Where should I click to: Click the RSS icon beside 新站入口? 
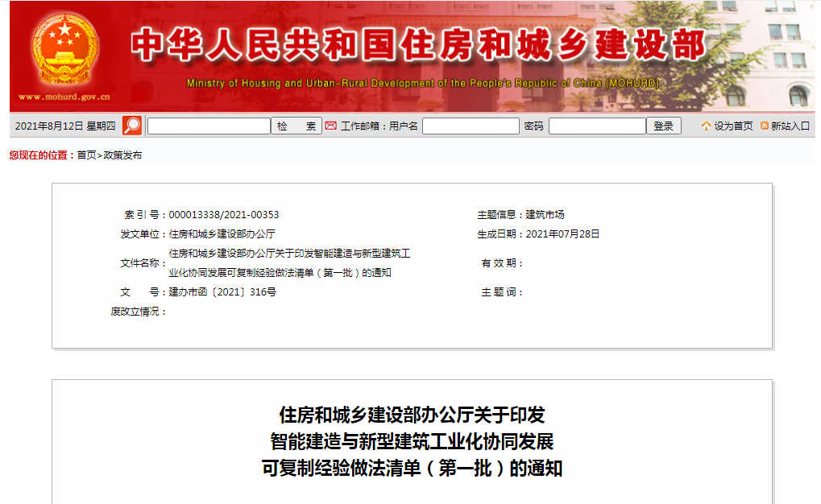[765, 126]
